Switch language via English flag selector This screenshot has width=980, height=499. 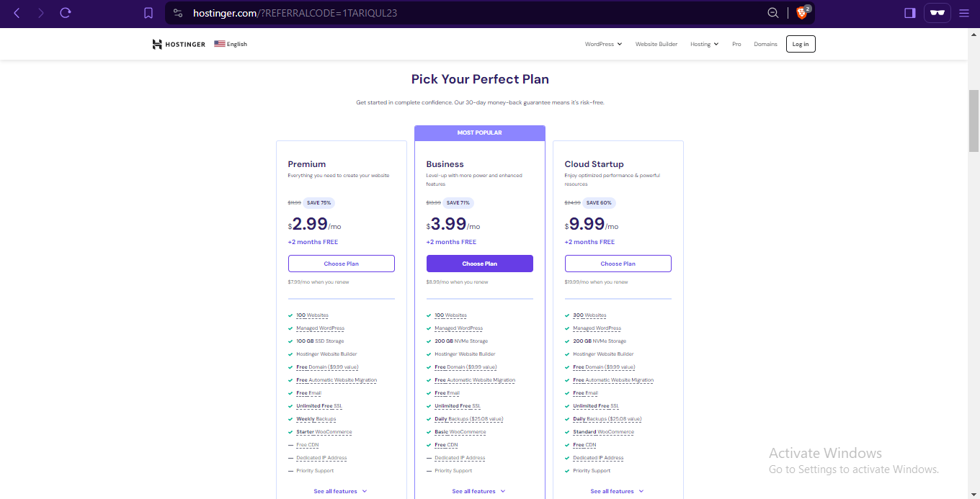tap(231, 44)
